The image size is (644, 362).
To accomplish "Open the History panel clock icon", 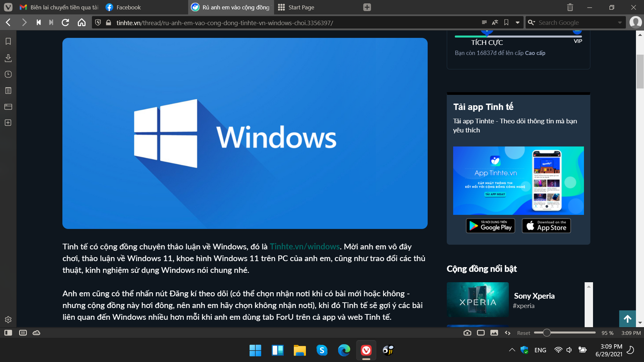I will 8,74.
